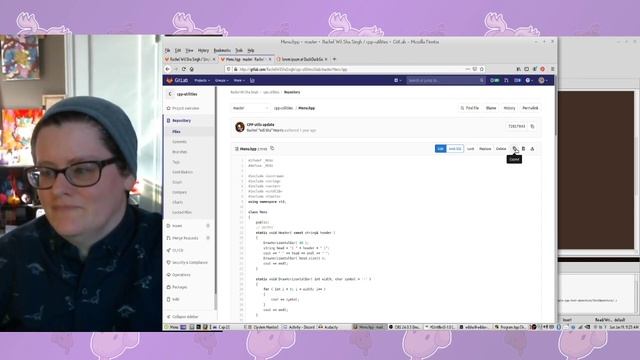This screenshot has height=360, width=640.
Task: Open the Projects dropdown in GitLab navbar
Action: coord(202,80)
